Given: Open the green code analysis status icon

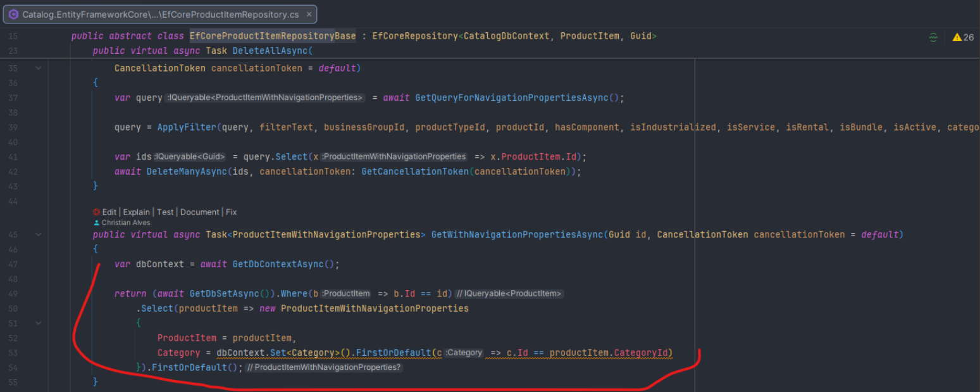Looking at the screenshot, I should (933, 37).
